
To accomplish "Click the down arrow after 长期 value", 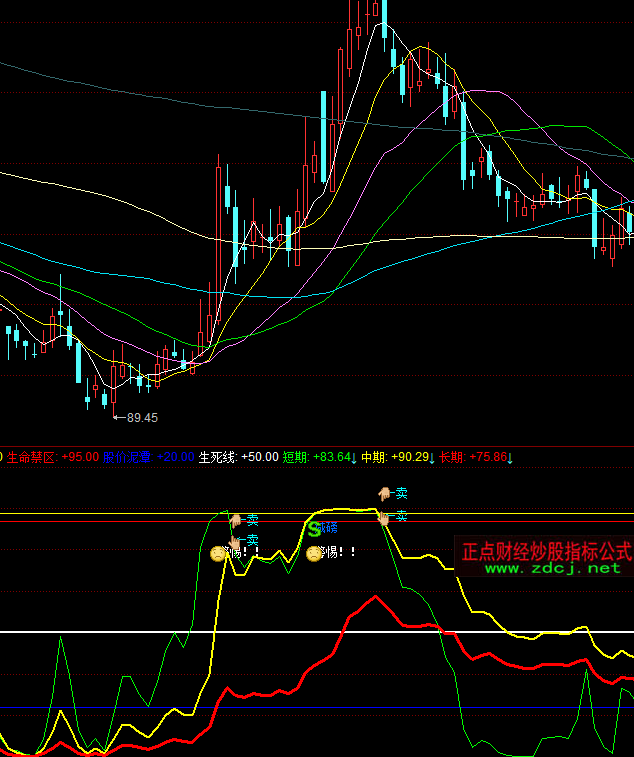I will coord(510,457).
